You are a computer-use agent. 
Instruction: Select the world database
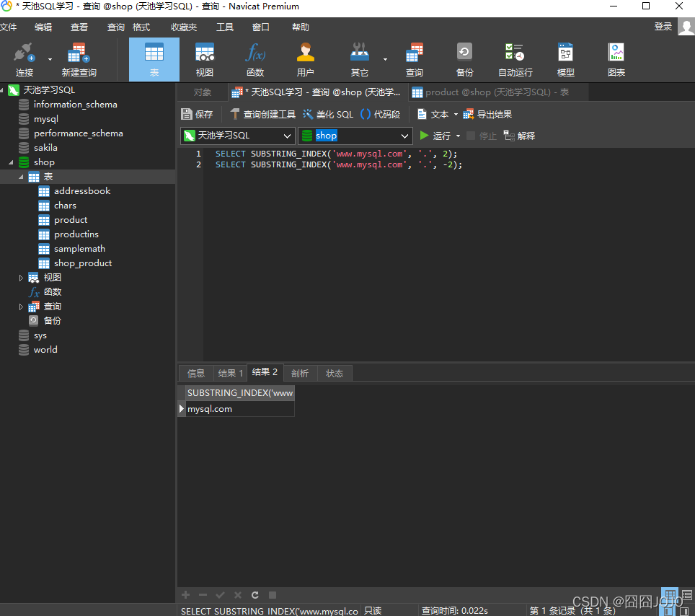coord(45,350)
